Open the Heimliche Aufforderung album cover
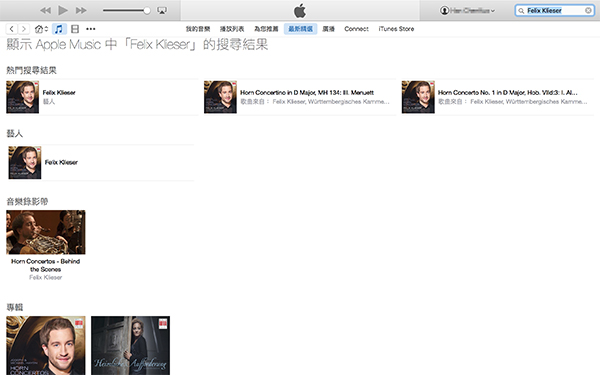600x375 pixels. coord(130,346)
